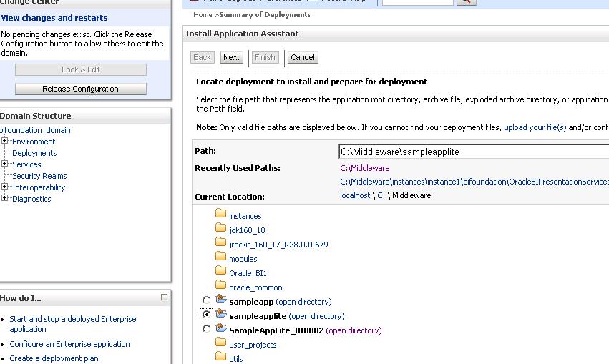Select the sampleapplite radio button

click(x=206, y=314)
